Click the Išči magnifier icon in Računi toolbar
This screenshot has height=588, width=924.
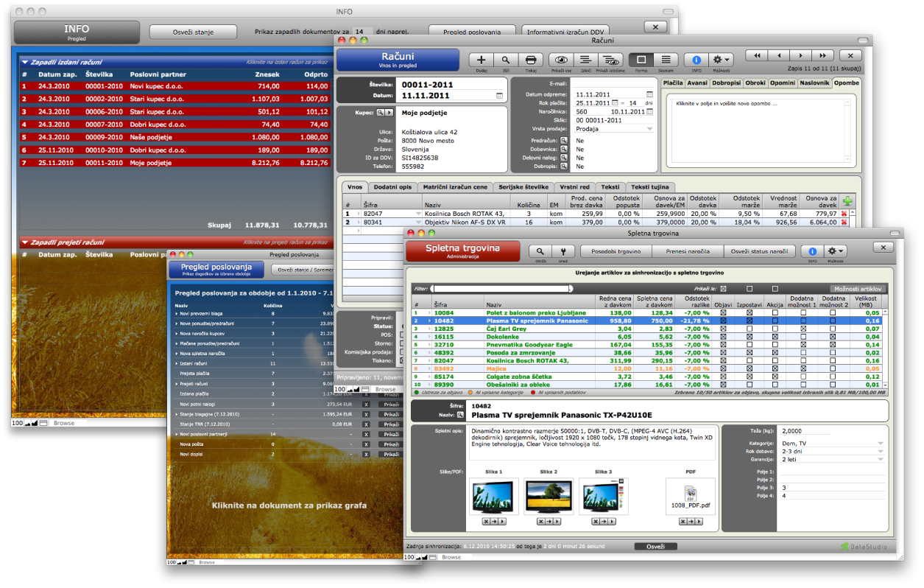[505, 60]
